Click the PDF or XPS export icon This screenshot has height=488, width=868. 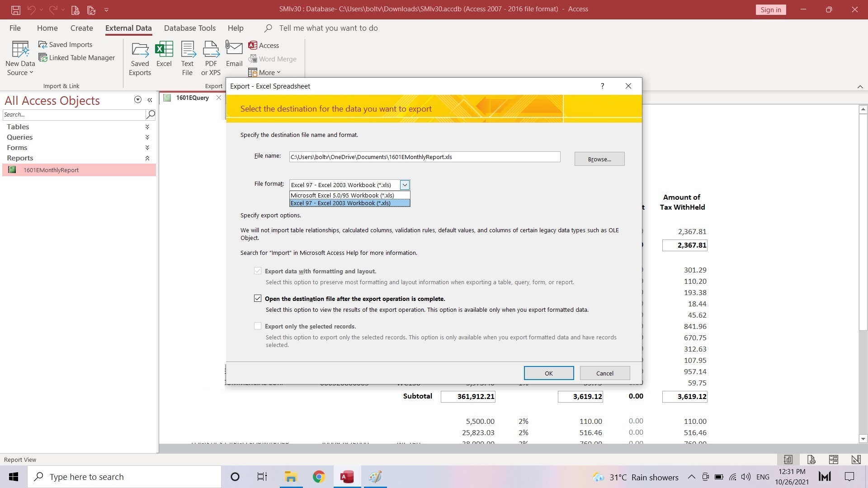coord(211,50)
